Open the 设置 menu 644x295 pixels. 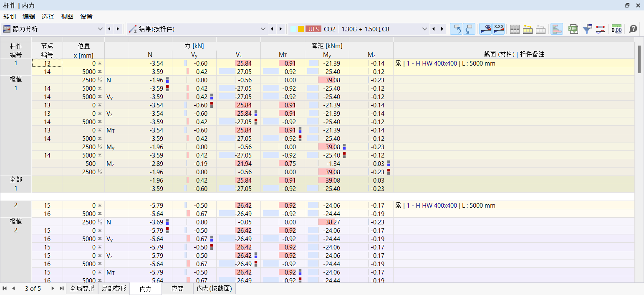(86, 17)
